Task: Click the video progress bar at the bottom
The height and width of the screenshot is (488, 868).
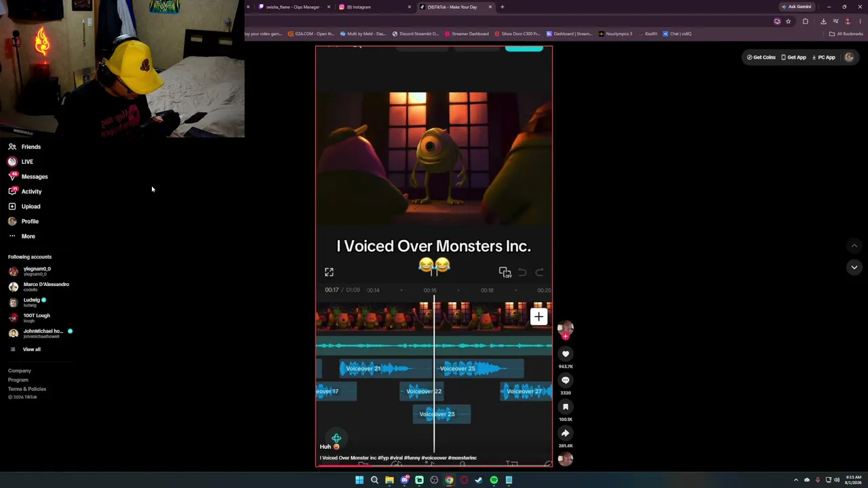Action: [434, 465]
